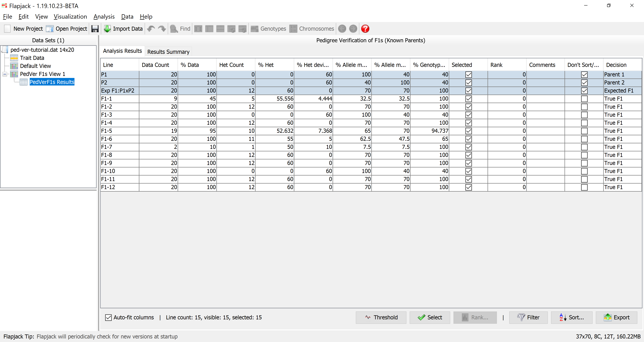Toggle the Selected checkbox for F1-7
Image resolution: width=644 pixels, height=342 pixels.
tap(469, 147)
